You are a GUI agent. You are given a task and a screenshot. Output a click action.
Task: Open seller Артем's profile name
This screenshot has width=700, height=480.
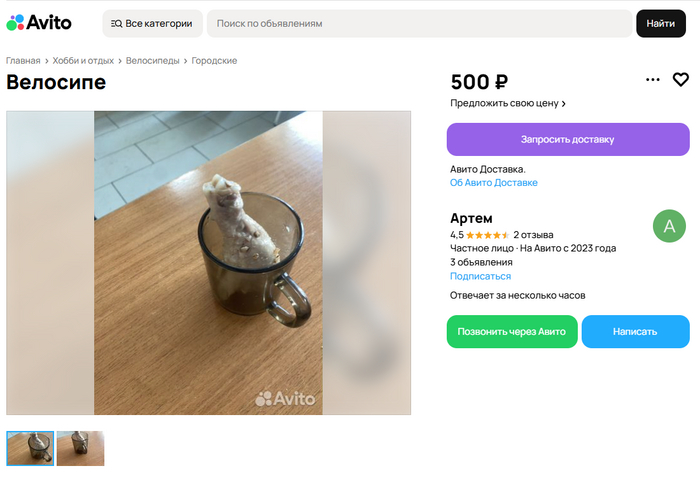click(471, 218)
